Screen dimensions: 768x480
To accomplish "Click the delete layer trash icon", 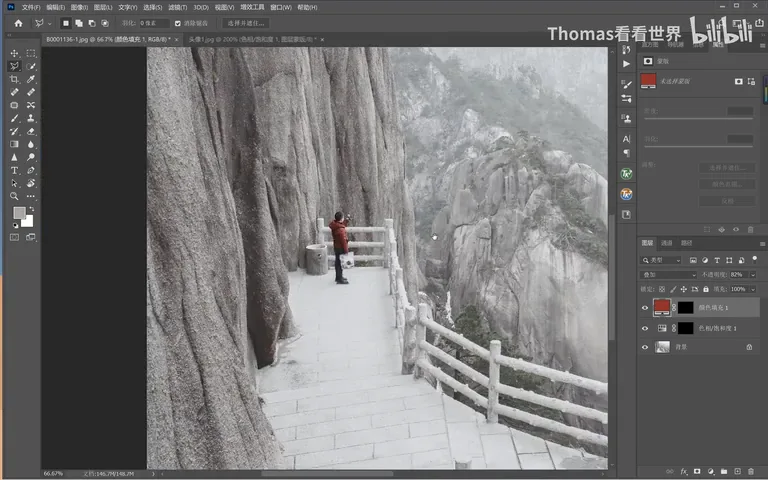I will pyautogui.click(x=751, y=471).
